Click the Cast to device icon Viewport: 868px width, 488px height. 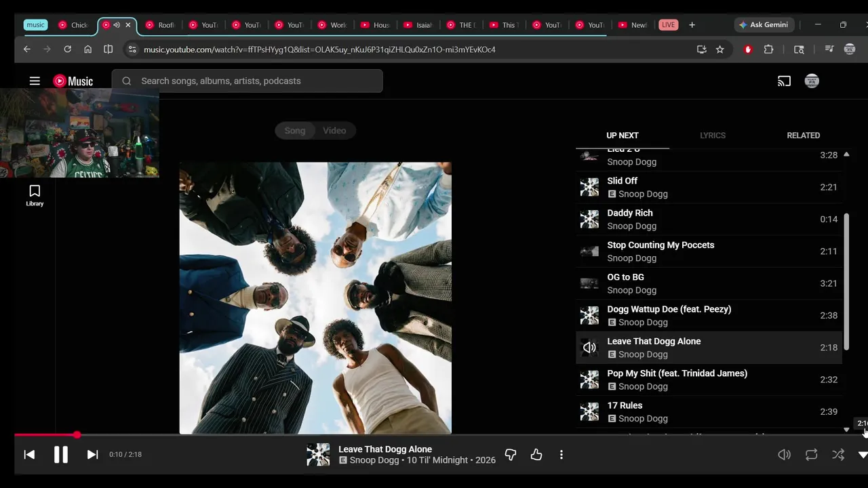[x=784, y=81]
